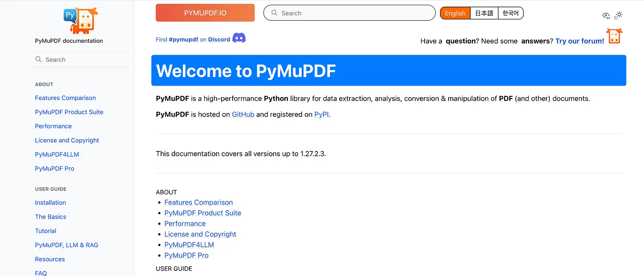
Task: Click the ABOUT caption in main content
Action: [x=166, y=192]
